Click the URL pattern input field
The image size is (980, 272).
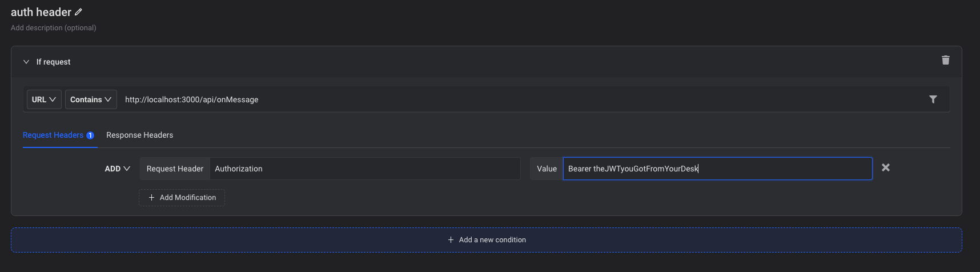[514, 99]
